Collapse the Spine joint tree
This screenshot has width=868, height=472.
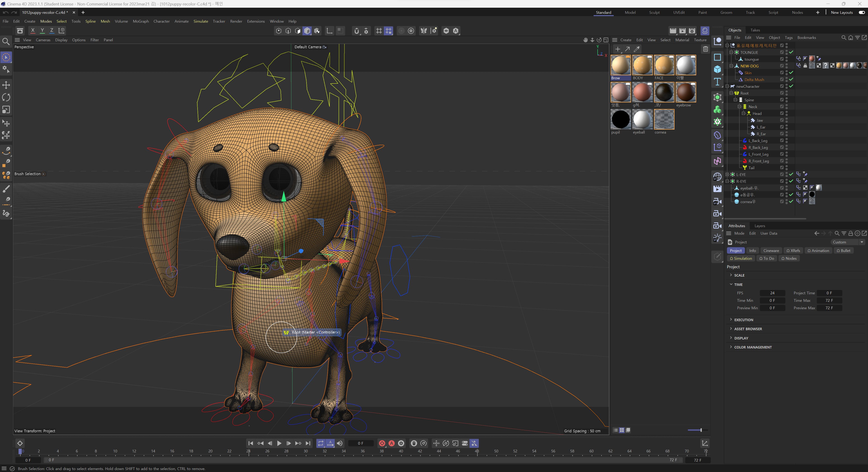point(735,100)
